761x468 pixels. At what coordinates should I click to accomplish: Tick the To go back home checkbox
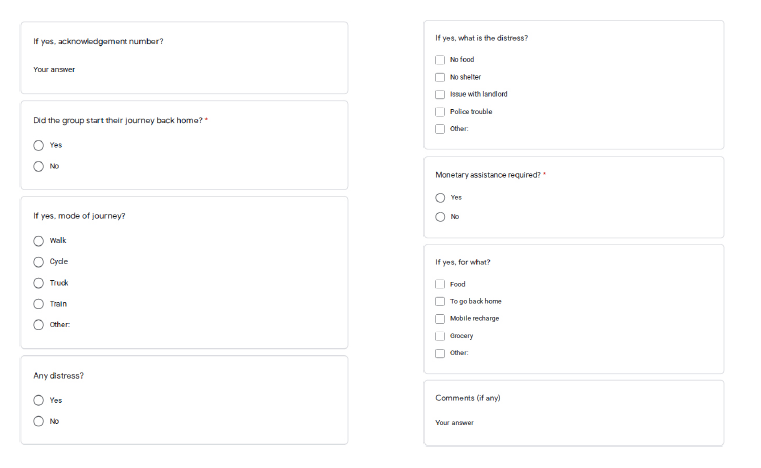click(440, 301)
